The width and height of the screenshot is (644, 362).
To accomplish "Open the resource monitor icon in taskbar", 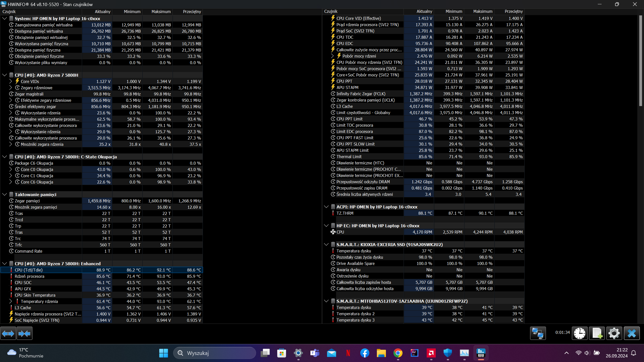I will click(x=464, y=353).
